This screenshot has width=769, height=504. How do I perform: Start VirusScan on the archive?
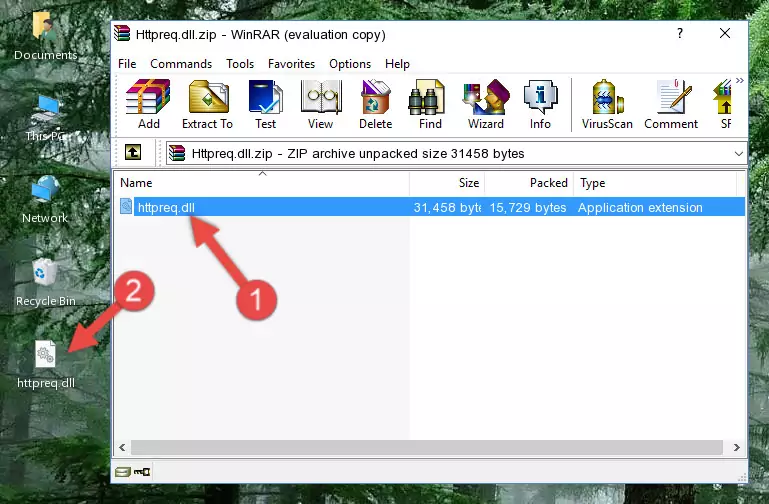(x=607, y=104)
